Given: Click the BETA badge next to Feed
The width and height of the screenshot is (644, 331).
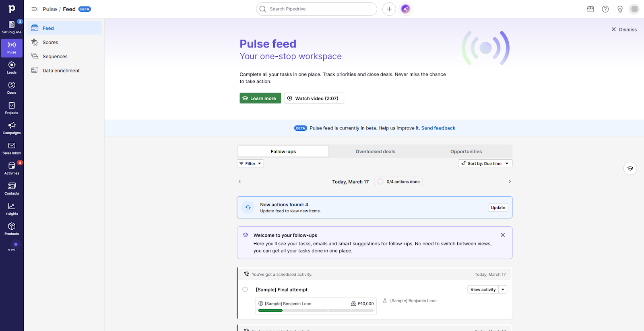Looking at the screenshot, I should pos(85,9).
